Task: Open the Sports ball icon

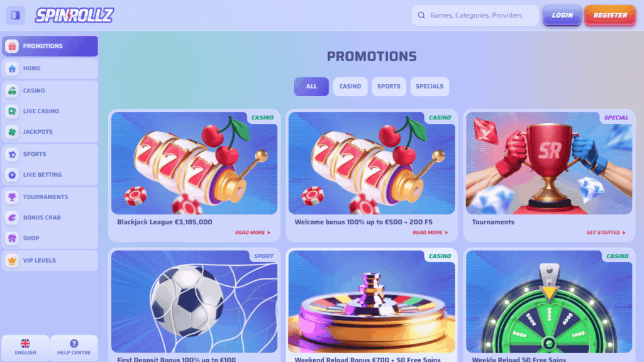Action: click(12, 155)
